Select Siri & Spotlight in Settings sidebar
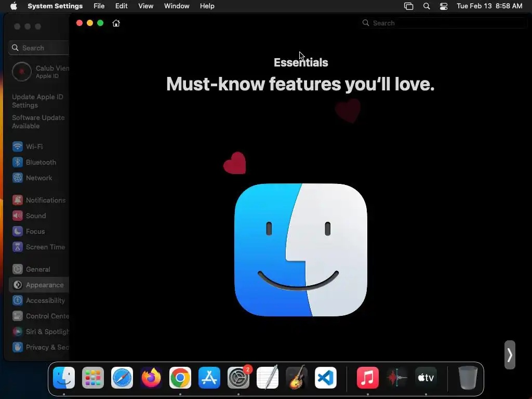This screenshot has width=532, height=399. click(39, 332)
